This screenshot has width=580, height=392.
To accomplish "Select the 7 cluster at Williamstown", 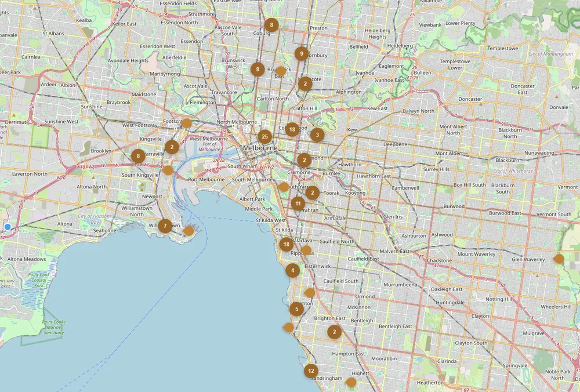I will (165, 226).
